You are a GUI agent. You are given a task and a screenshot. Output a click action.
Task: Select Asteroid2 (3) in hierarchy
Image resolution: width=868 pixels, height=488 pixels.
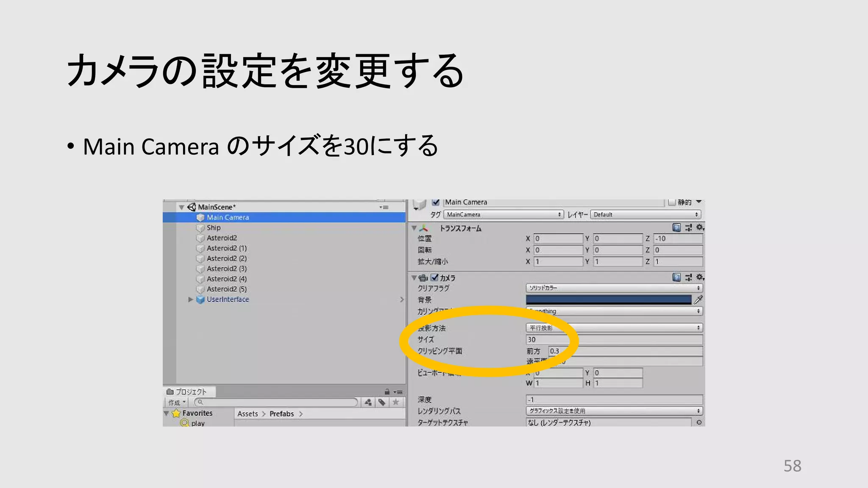[x=226, y=268]
